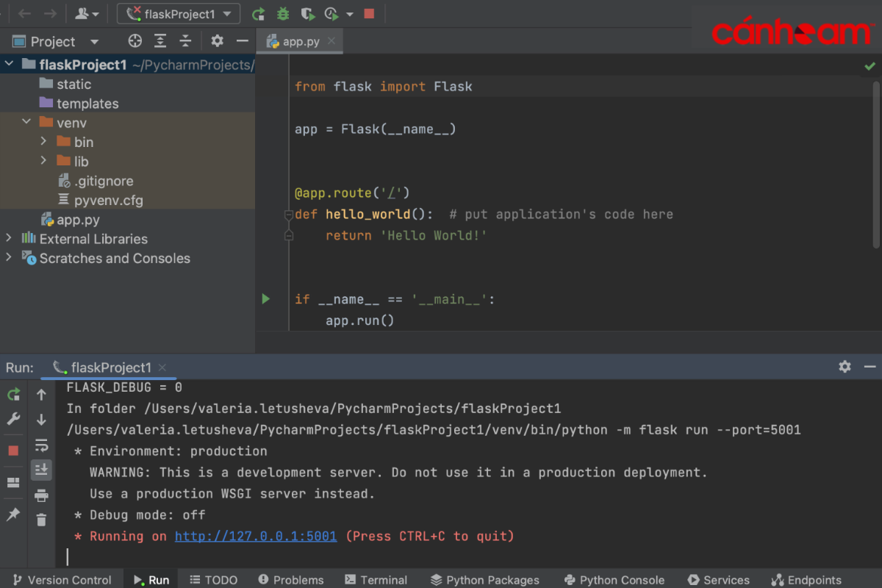Open the http://127.0.0.1:5001 link
This screenshot has width=882, height=588.
click(x=256, y=537)
